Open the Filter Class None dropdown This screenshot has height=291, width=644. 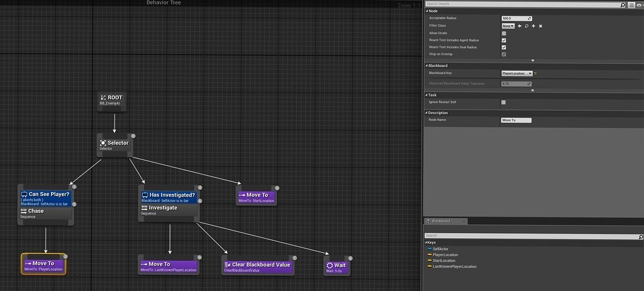(508, 26)
